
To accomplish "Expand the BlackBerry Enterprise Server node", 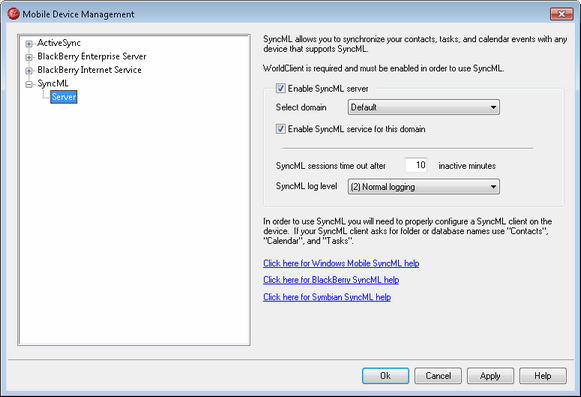I will 29,57.
